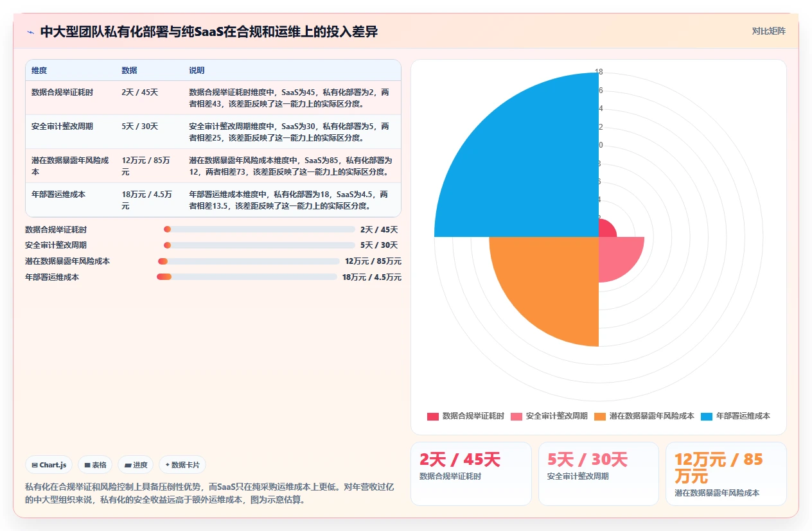Click the 12万元 / 85万元 progress value
The image size is (812, 531).
pyautogui.click(x=373, y=261)
